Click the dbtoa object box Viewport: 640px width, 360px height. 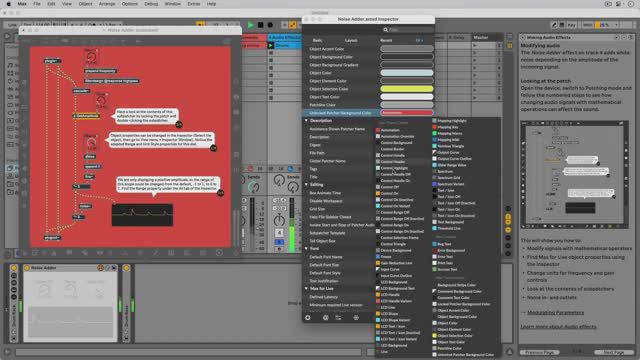pos(90,156)
